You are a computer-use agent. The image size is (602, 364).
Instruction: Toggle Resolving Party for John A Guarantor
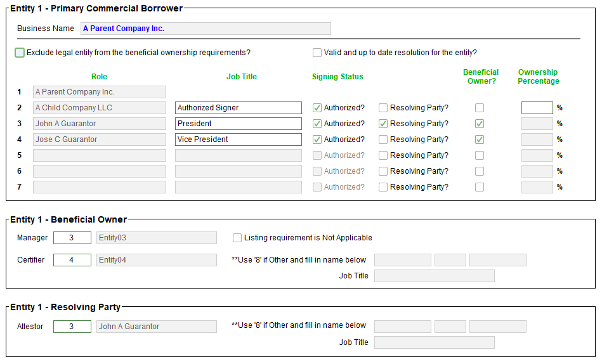(383, 124)
